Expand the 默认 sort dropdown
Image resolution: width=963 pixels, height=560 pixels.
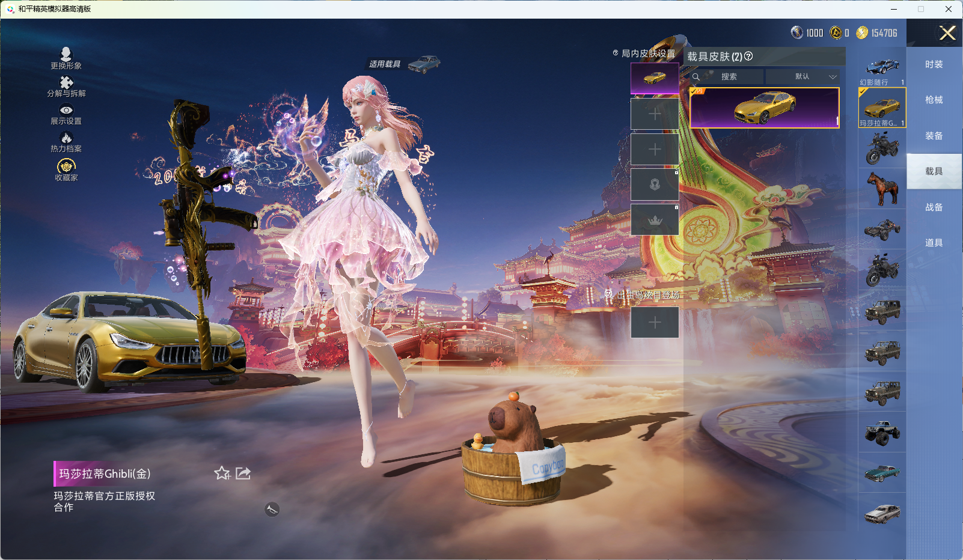tap(802, 77)
